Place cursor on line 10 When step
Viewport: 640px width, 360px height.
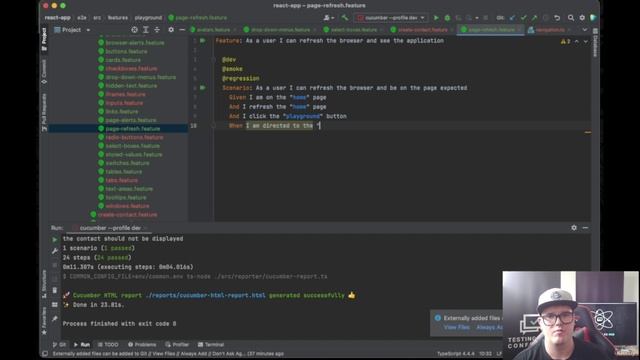[x=274, y=126]
